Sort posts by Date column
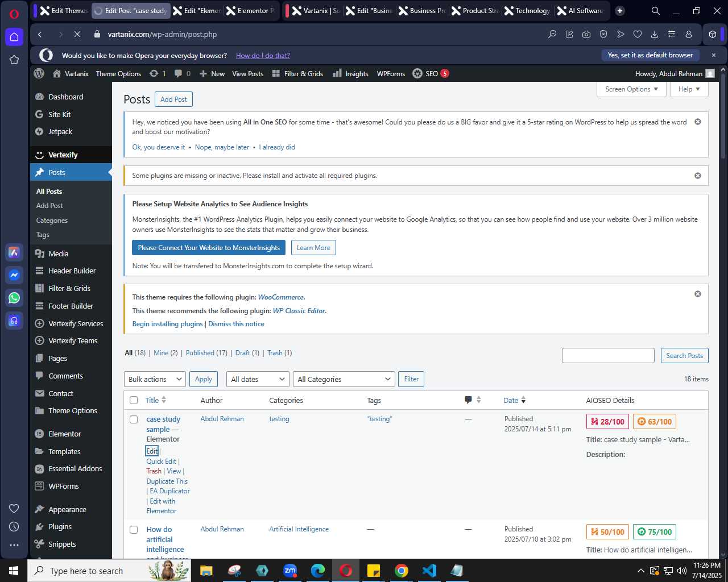This screenshot has width=728, height=582. pyautogui.click(x=514, y=400)
